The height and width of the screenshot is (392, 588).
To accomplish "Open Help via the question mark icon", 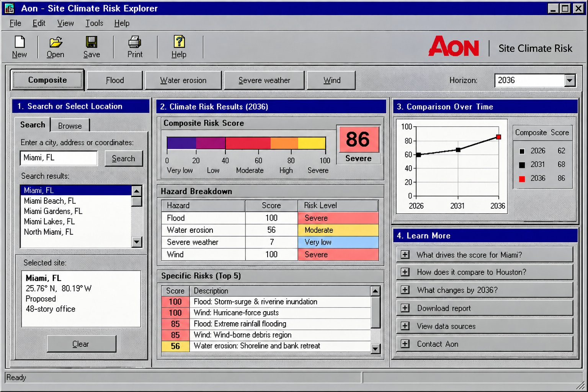I will click(x=179, y=42).
